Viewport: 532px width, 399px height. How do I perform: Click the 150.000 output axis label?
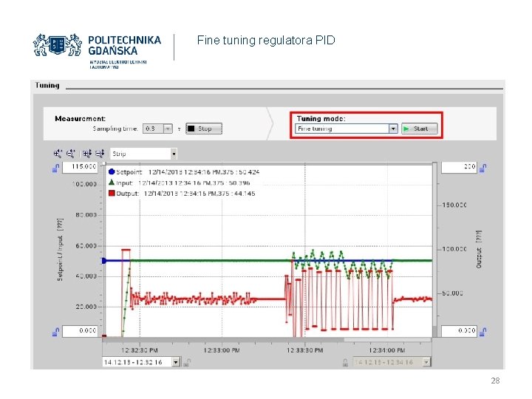click(x=454, y=205)
